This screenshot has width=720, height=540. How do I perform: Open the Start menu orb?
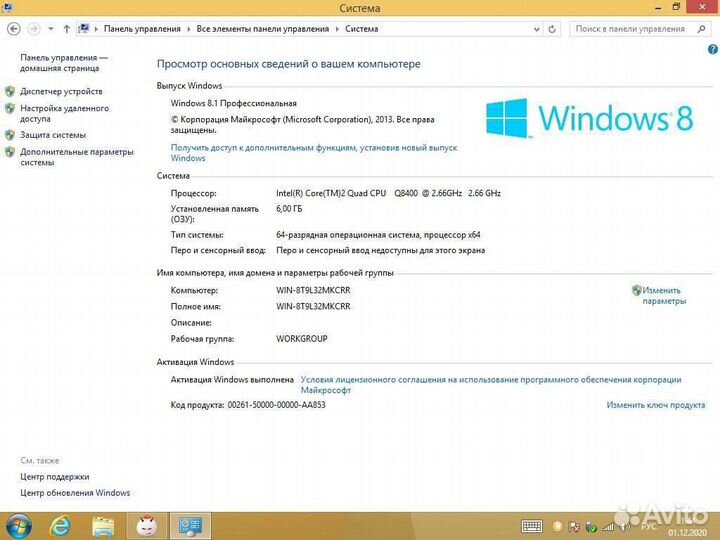pyautogui.click(x=19, y=525)
